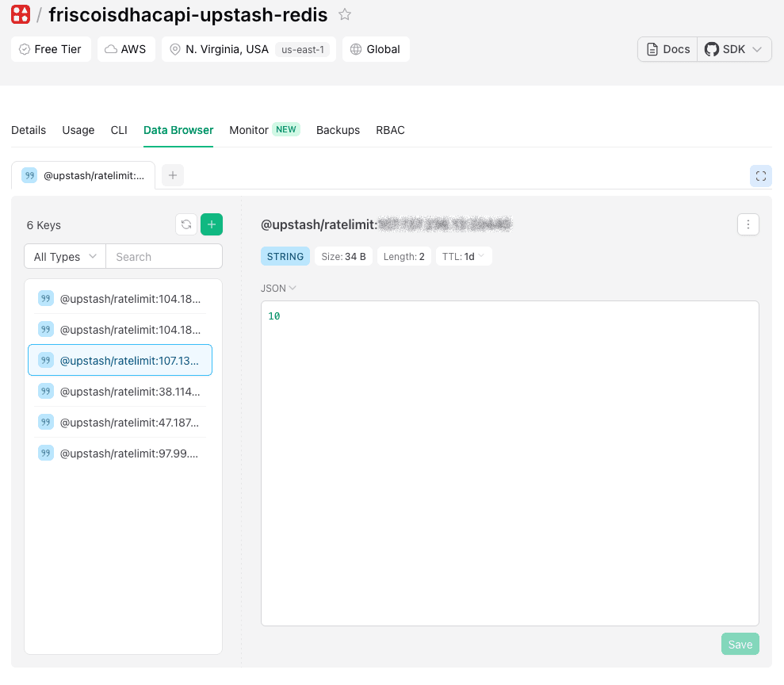Open the Docs page
Screen dimensions: 784x685
pyautogui.click(x=667, y=48)
